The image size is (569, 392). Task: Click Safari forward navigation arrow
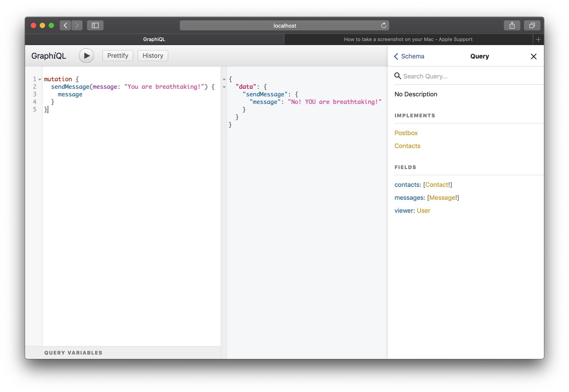pyautogui.click(x=77, y=25)
